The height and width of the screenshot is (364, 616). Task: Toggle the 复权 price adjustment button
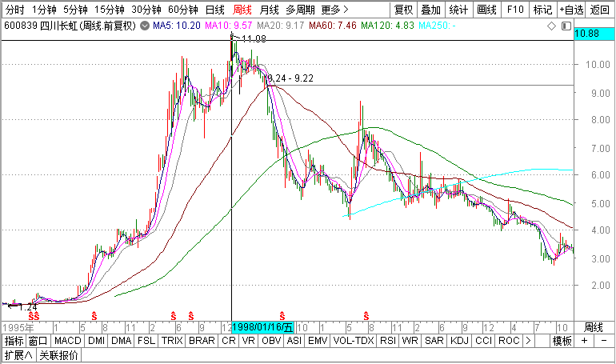405,10
